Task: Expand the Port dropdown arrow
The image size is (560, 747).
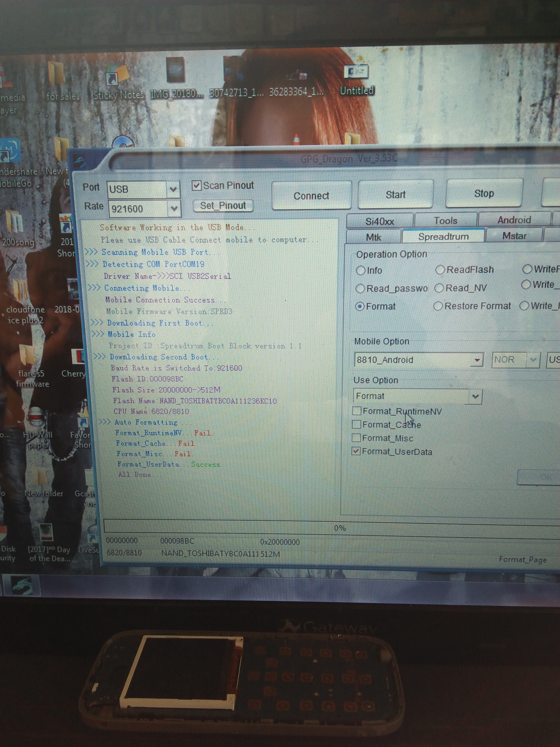Action: click(x=173, y=189)
